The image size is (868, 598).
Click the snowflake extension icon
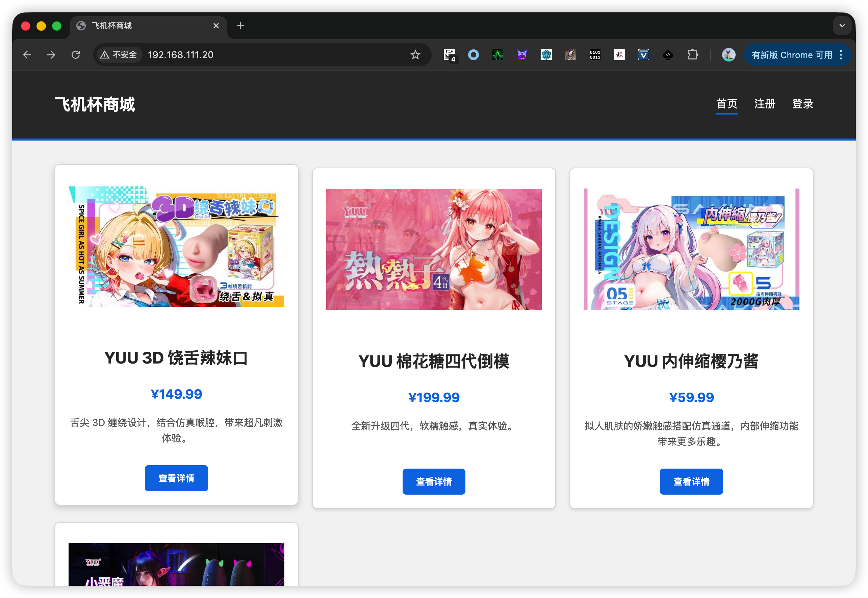tap(546, 55)
